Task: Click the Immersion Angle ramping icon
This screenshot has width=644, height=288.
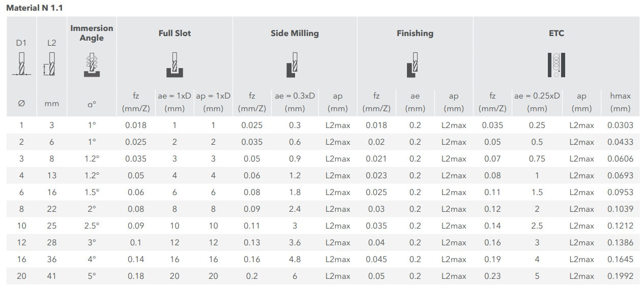Action: pos(92,64)
